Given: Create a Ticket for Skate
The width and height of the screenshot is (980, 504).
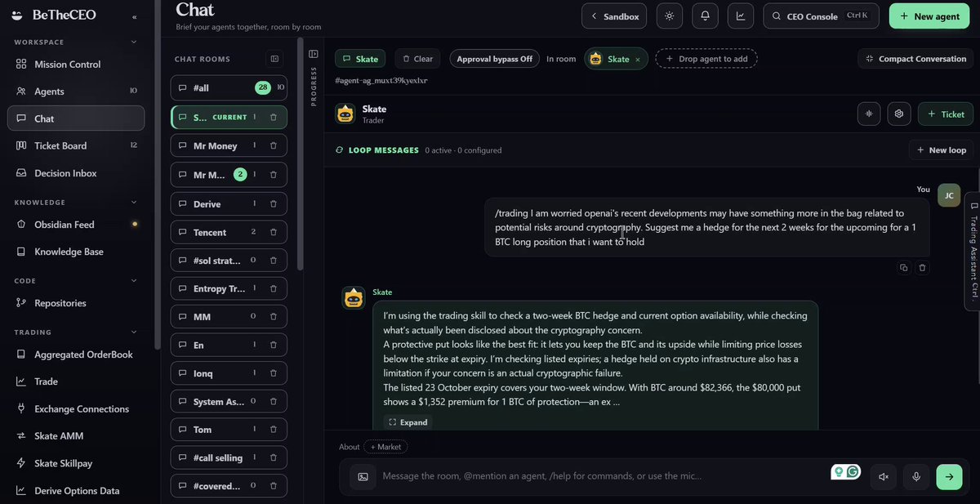Looking at the screenshot, I should [945, 114].
